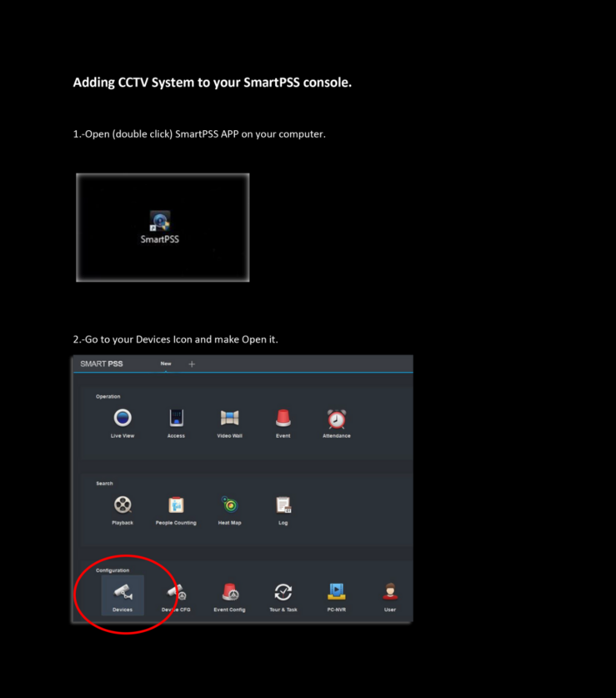616x698 pixels.
Task: Switch to the New tab
Action: [166, 364]
